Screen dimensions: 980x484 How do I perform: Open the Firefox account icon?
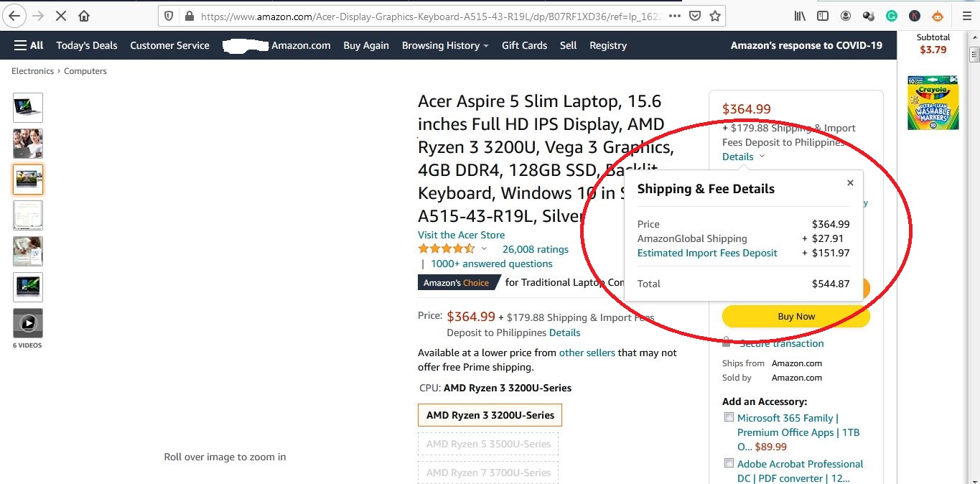846,16
